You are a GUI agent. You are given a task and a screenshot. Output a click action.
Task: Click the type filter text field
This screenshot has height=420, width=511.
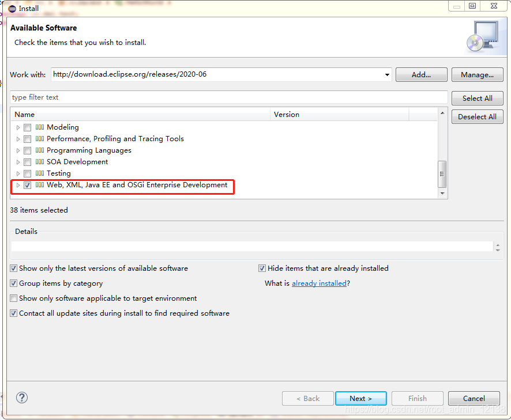coord(229,97)
